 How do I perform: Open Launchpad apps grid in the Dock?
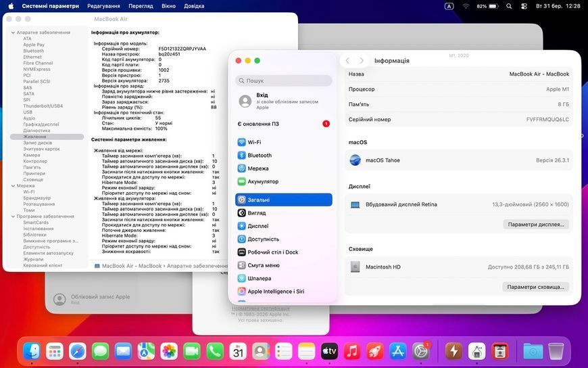click(x=55, y=352)
